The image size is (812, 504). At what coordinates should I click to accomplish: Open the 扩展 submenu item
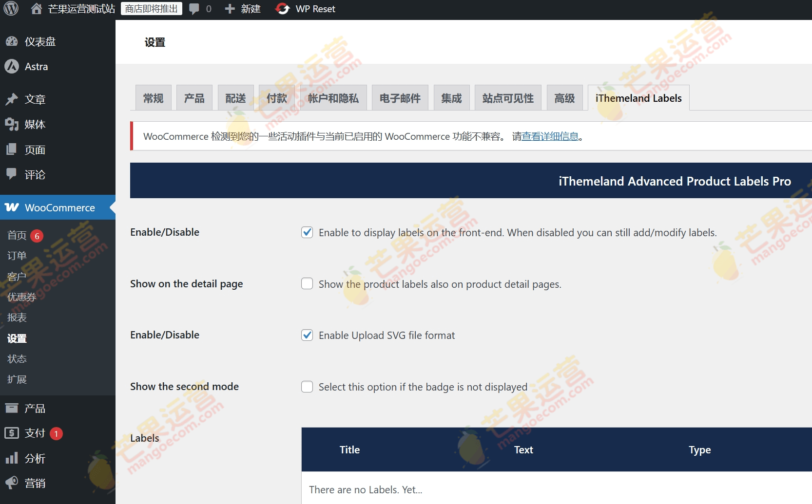click(x=17, y=379)
